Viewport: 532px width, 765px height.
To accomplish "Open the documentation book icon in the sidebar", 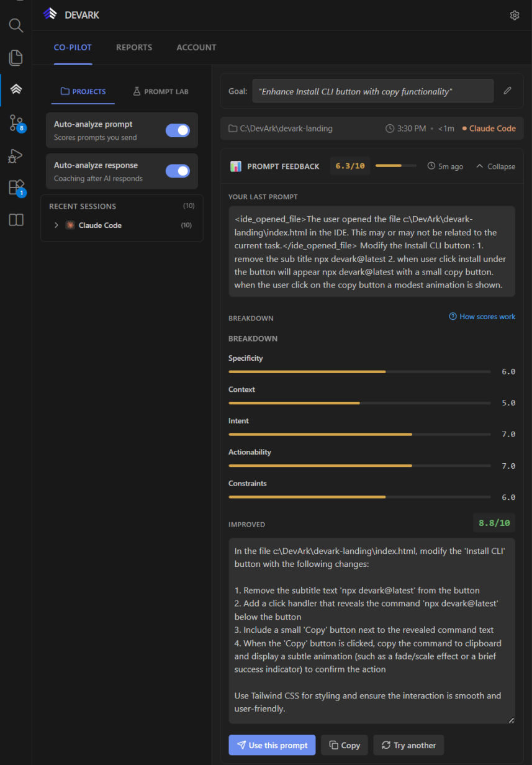I will (16, 219).
